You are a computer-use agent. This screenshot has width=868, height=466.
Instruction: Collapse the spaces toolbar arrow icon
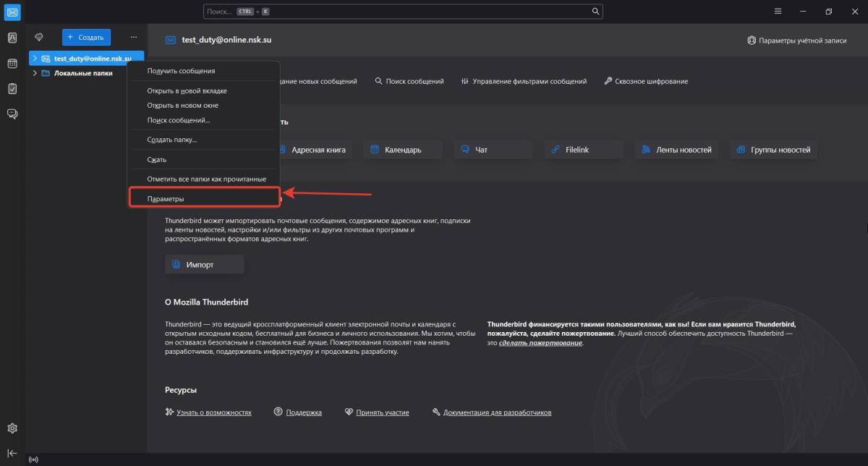12,453
